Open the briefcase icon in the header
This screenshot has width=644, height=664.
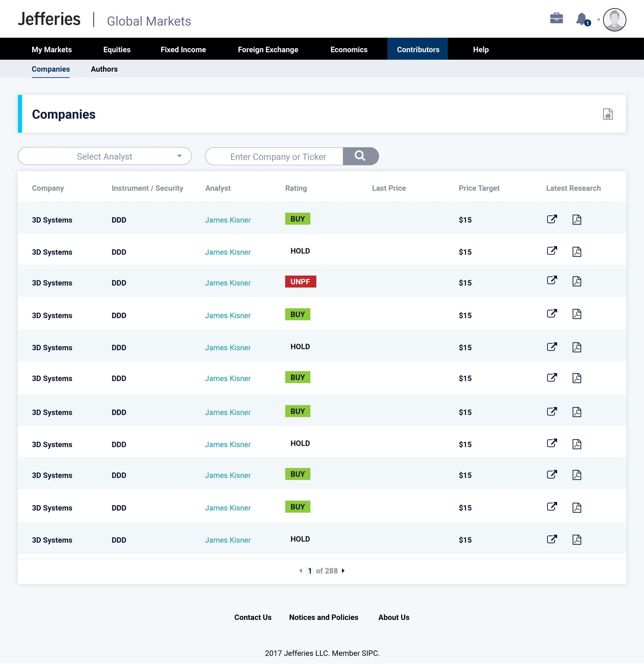click(556, 18)
